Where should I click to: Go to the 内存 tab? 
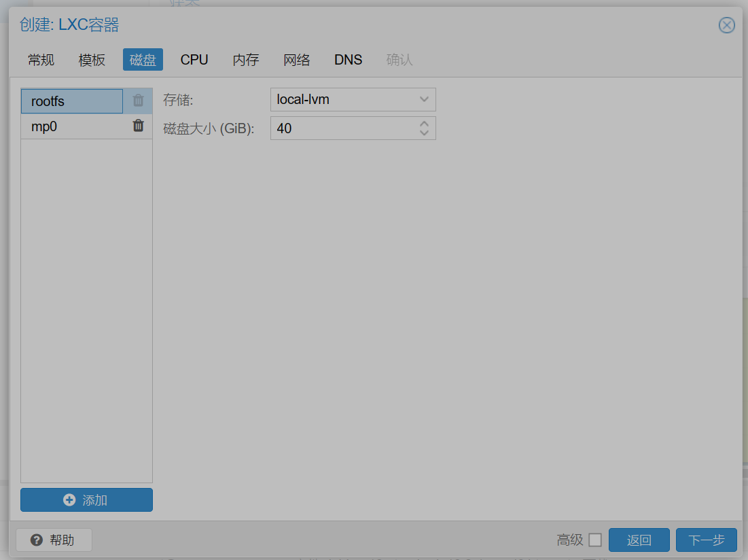point(246,60)
